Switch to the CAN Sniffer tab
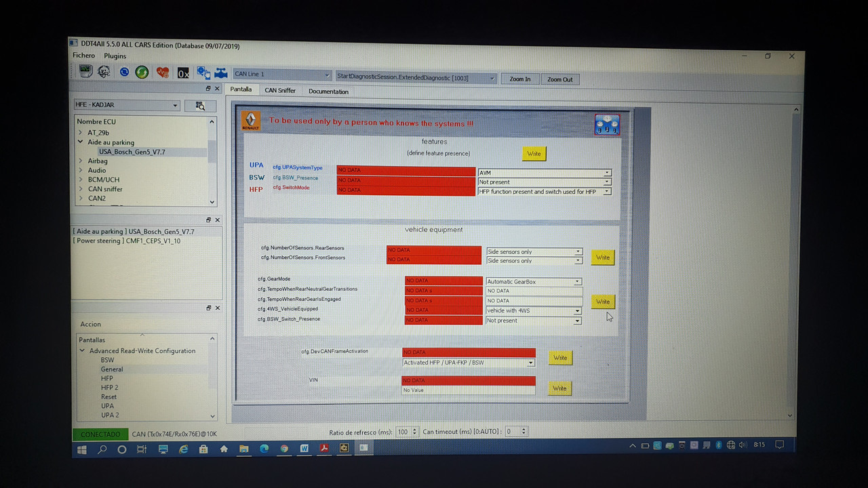 [x=280, y=90]
